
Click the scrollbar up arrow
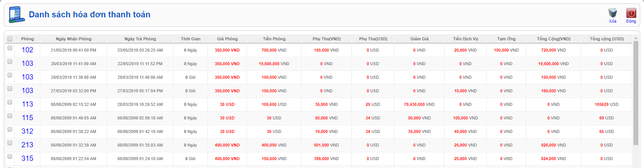pyautogui.click(x=636, y=38)
